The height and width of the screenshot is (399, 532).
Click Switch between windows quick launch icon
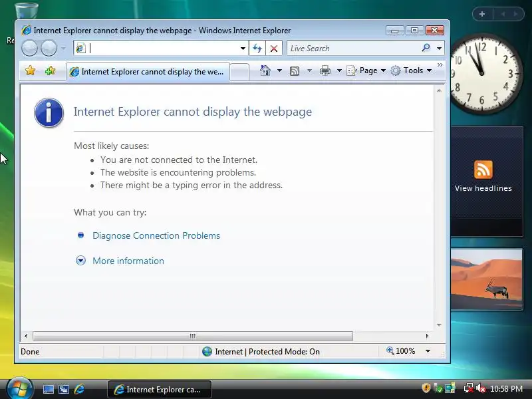(64, 389)
